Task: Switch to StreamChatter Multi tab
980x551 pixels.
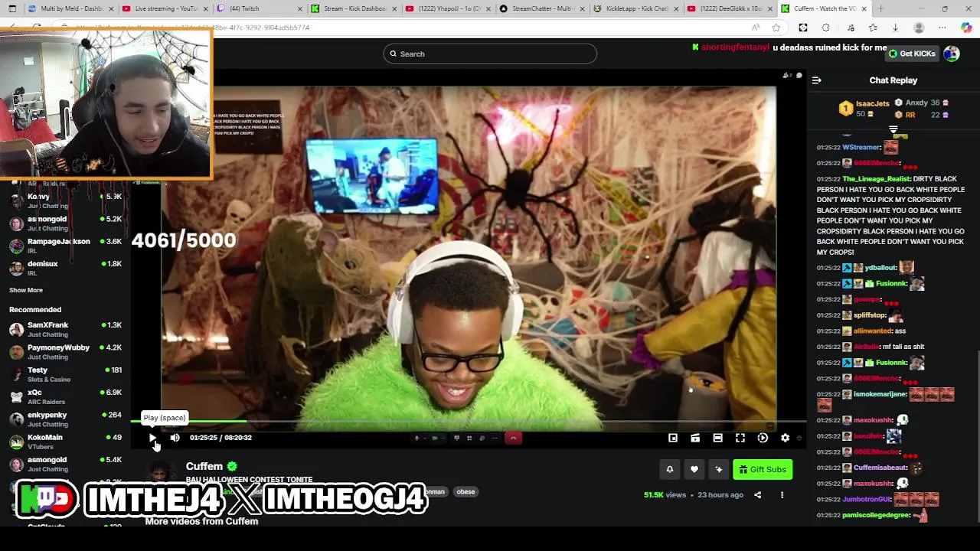Action: coord(540,8)
